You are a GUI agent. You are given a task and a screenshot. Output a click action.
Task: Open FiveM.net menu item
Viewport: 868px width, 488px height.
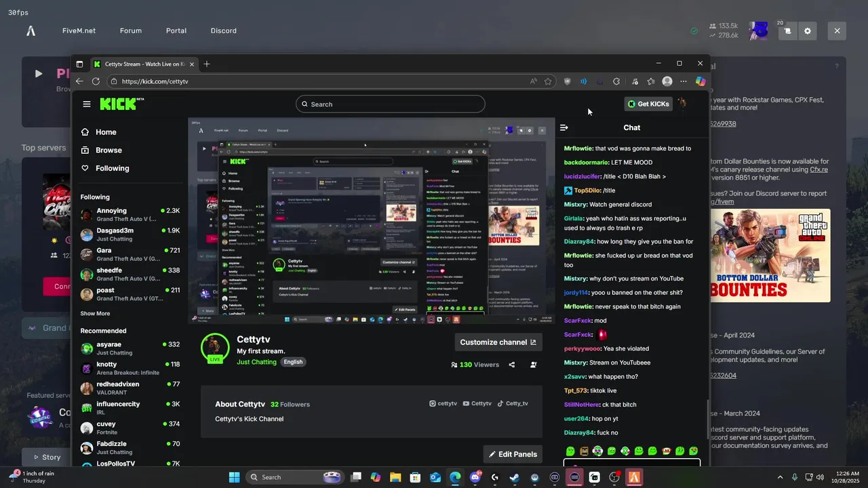click(79, 30)
